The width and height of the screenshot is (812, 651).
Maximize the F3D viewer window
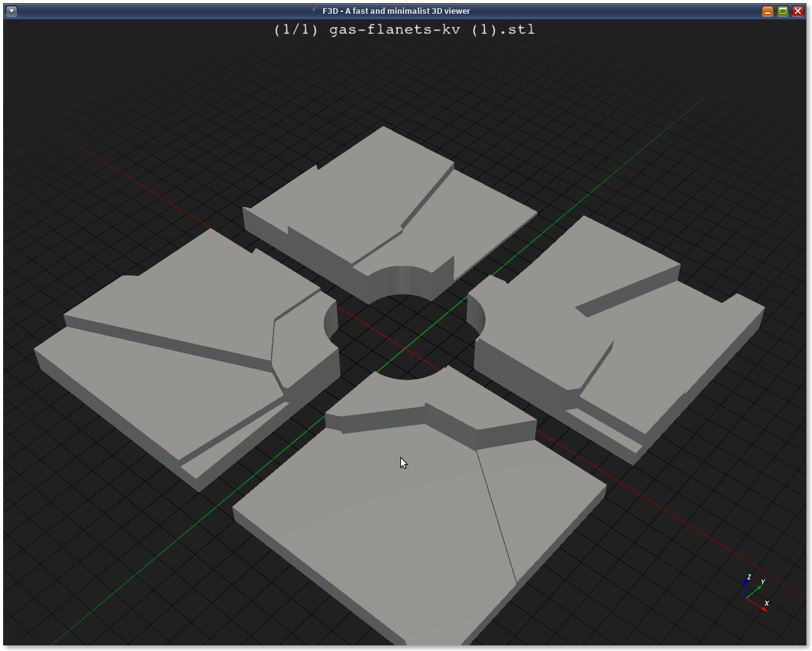pyautogui.click(x=783, y=11)
